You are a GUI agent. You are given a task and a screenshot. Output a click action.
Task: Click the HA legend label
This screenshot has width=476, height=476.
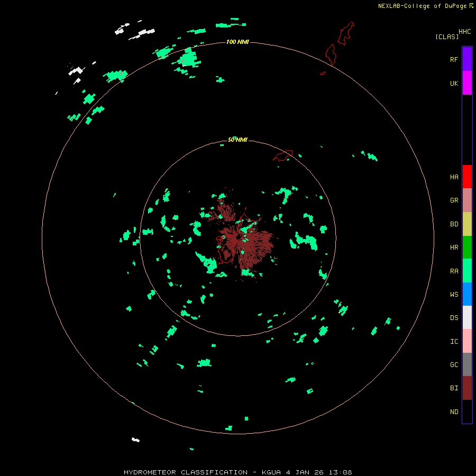coord(454,177)
